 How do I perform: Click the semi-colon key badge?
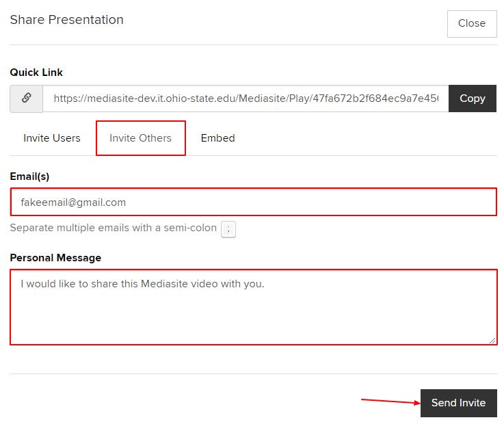pyautogui.click(x=228, y=229)
